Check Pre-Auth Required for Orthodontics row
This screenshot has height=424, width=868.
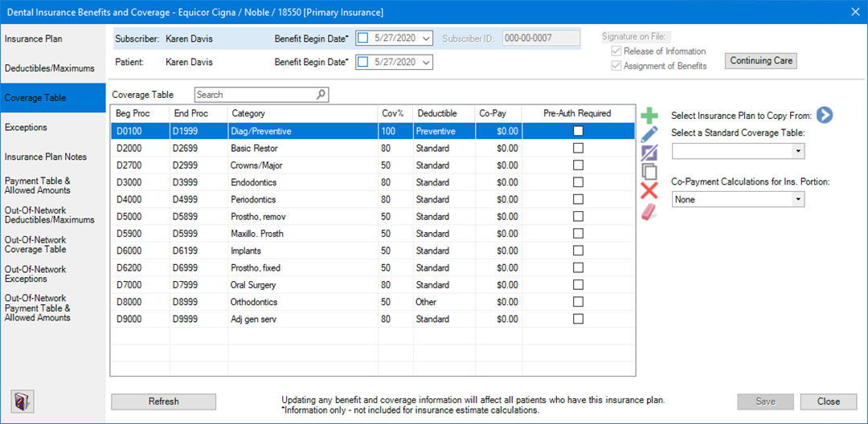(578, 302)
